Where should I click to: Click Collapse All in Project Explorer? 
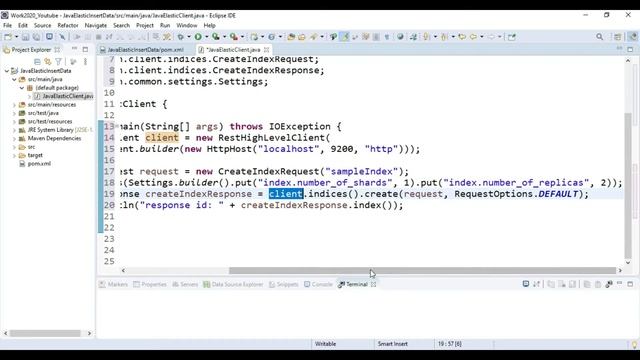pyautogui.click(x=37, y=62)
